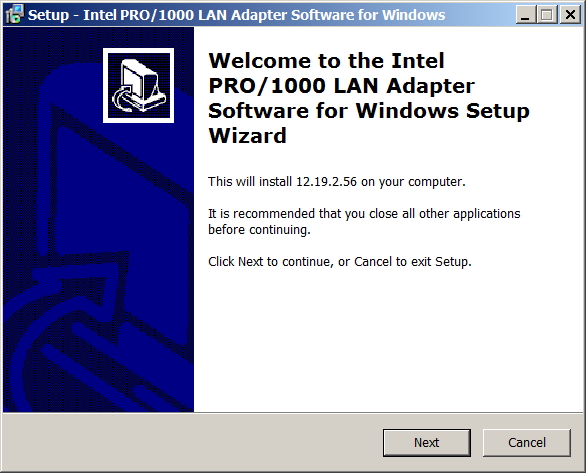This screenshot has height=473, width=586.
Task: Click the word "Wizard" in the heading
Action: pyautogui.click(x=247, y=135)
